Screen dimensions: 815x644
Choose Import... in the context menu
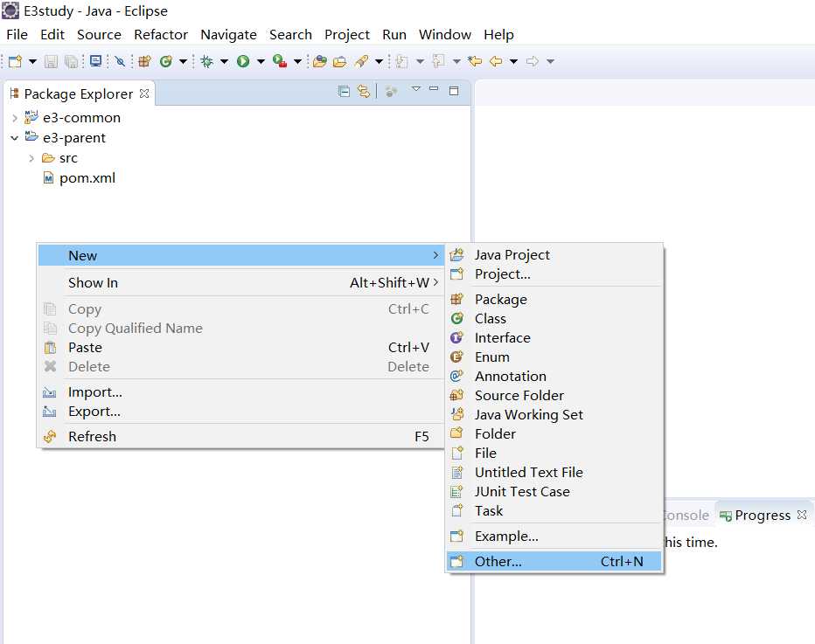click(x=241, y=392)
